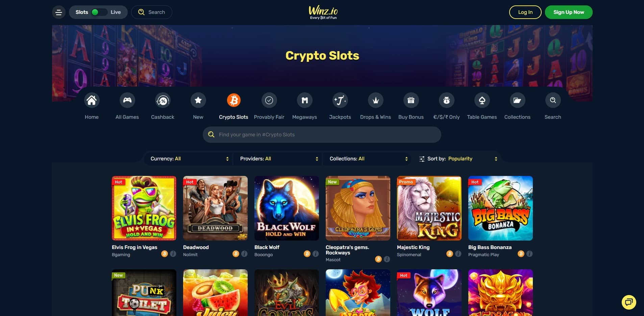
Task: Click the info icon for Deadwood
Action: [x=244, y=254]
